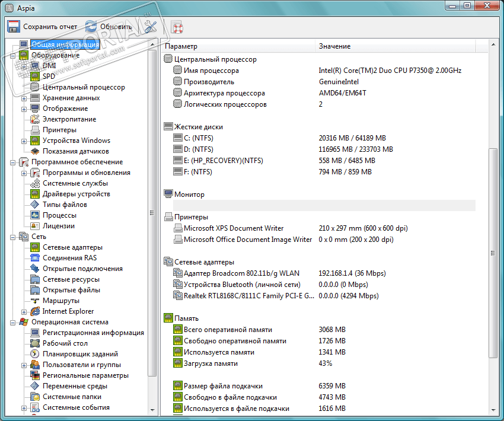This screenshot has height=421, width=504.
Task: Click the Сетевые ресурсы folder icon
Action: (x=35, y=279)
